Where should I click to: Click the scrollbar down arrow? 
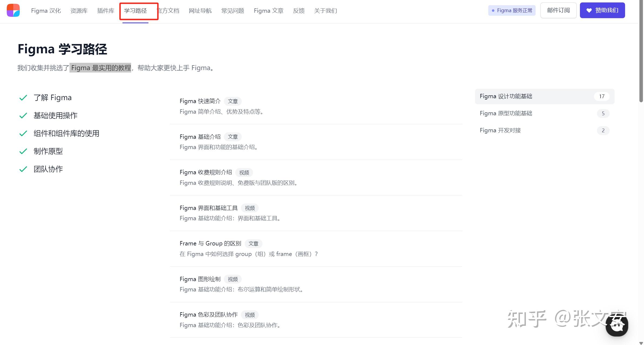(641, 343)
